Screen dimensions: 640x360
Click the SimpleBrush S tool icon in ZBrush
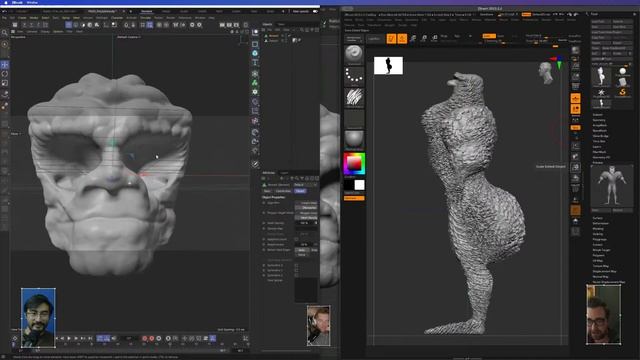click(x=622, y=93)
